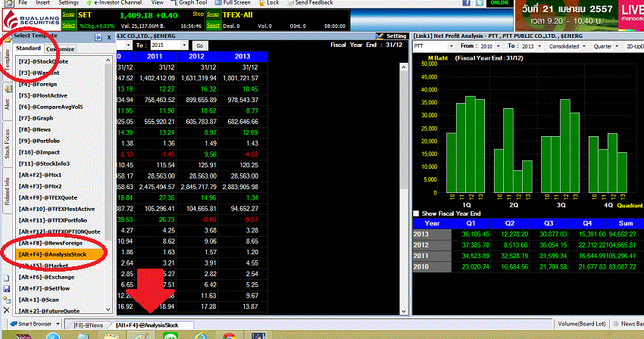Click the save disk icon in left sidebar
The image size is (644, 339).
point(6,289)
